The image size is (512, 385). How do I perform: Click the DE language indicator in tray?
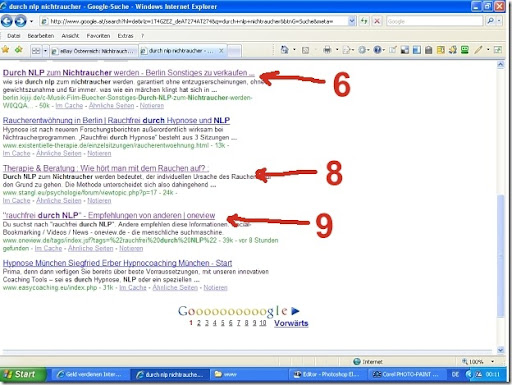click(x=455, y=375)
